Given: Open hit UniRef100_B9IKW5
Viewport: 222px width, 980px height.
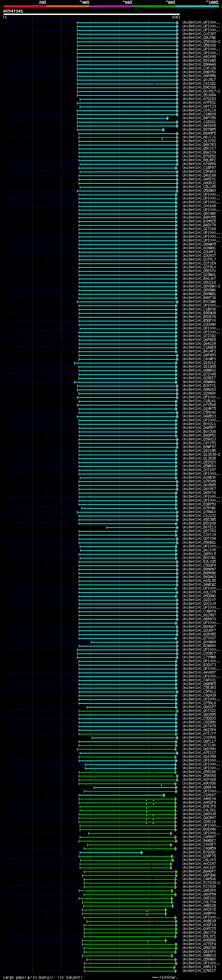Looking at the screenshot, I should (x=199, y=60).
